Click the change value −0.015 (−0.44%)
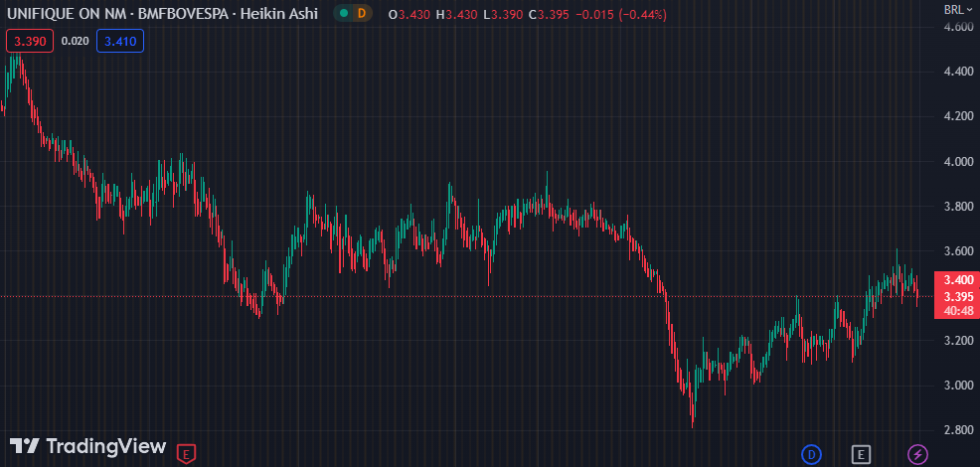980x467 pixels. click(x=620, y=14)
